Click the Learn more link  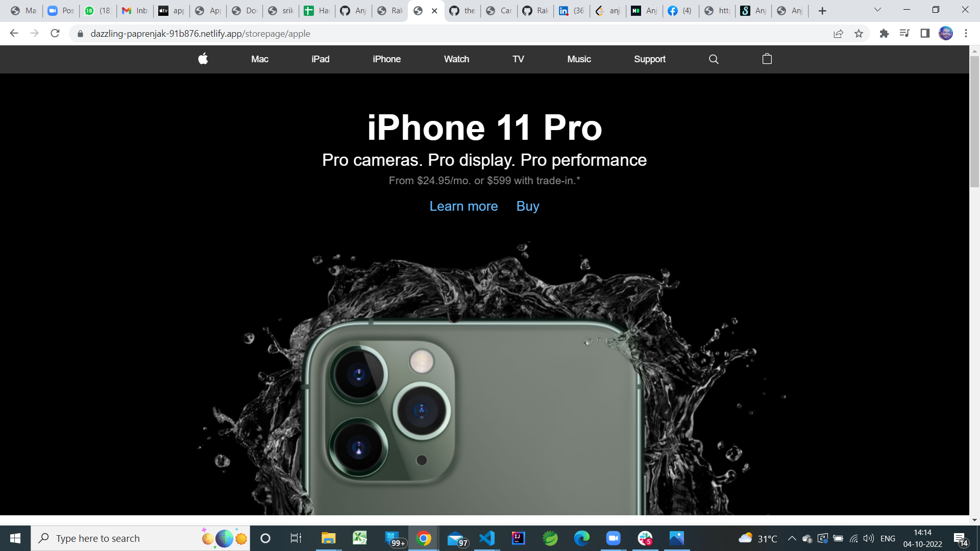[463, 206]
